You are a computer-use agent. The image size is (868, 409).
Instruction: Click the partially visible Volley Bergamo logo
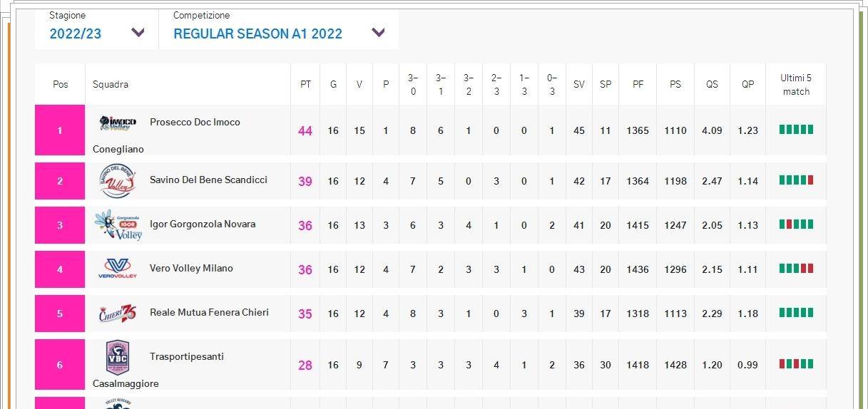coord(118,403)
